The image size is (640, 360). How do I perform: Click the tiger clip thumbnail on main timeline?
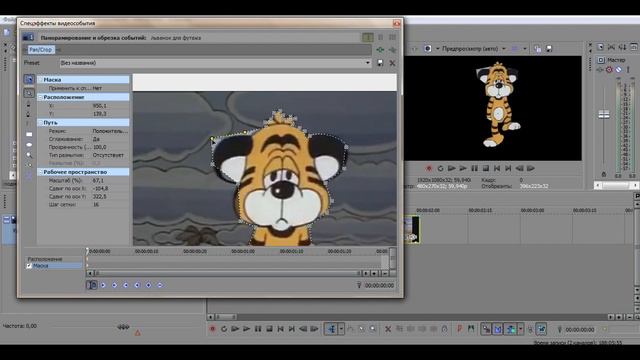pyautogui.click(x=412, y=230)
